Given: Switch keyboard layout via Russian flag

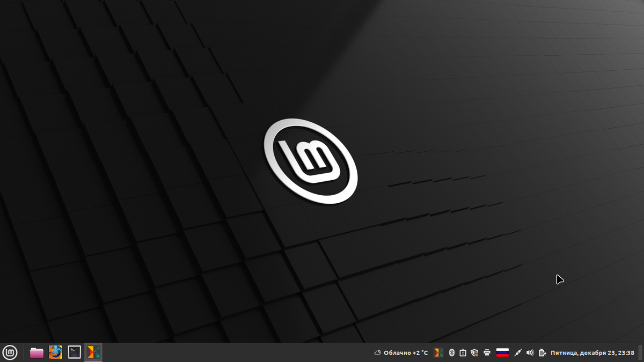Looking at the screenshot, I should coord(502,353).
